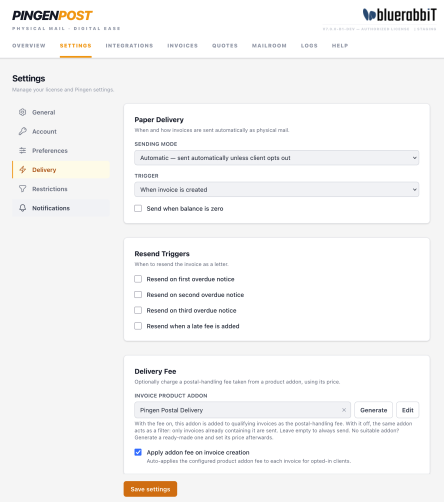
Task: Click the bluerabbit logo
Action: [x=399, y=15]
